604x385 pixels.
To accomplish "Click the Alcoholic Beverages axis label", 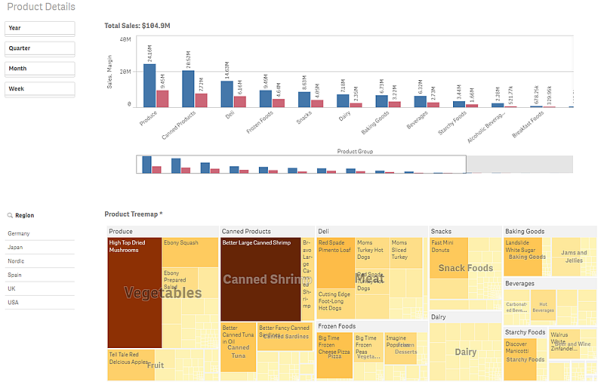I will click(x=486, y=128).
